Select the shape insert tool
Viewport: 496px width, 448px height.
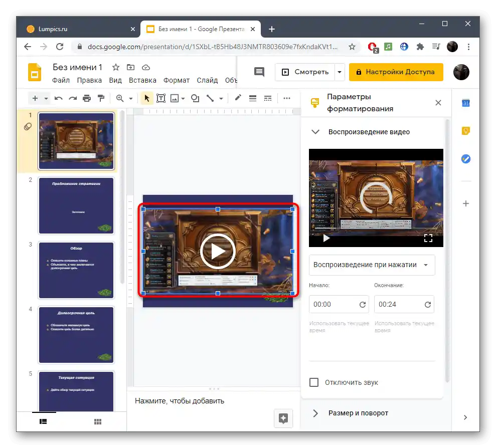195,99
